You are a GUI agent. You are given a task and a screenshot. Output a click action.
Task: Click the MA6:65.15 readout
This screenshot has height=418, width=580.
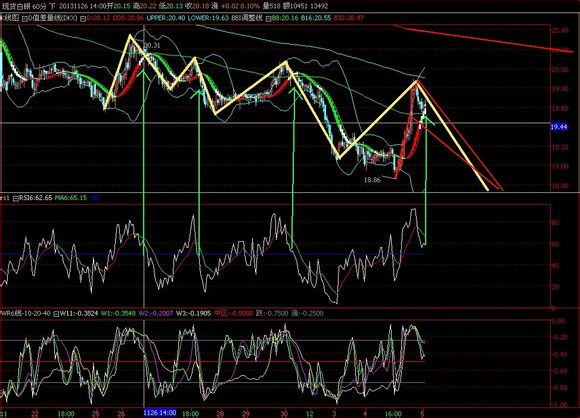click(x=71, y=198)
